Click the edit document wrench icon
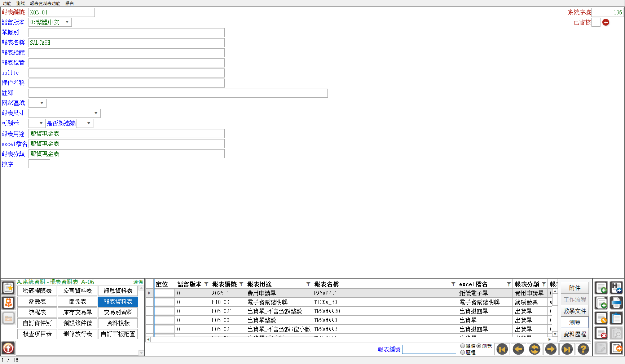The image size is (625, 364). tap(601, 318)
